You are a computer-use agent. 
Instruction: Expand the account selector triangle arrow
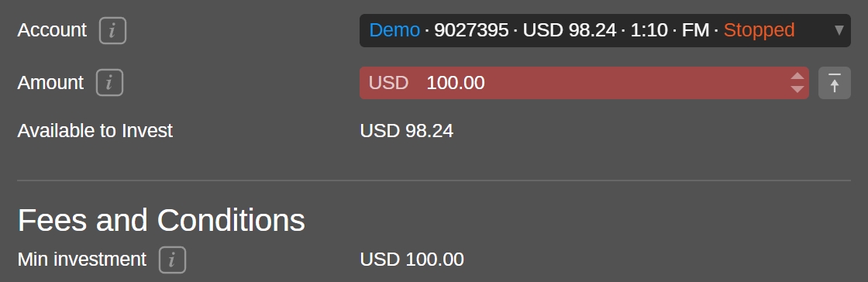[x=839, y=30]
